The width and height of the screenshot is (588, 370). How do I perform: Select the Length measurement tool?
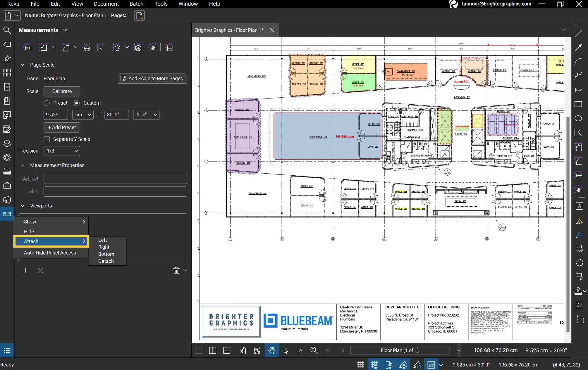tap(27, 48)
